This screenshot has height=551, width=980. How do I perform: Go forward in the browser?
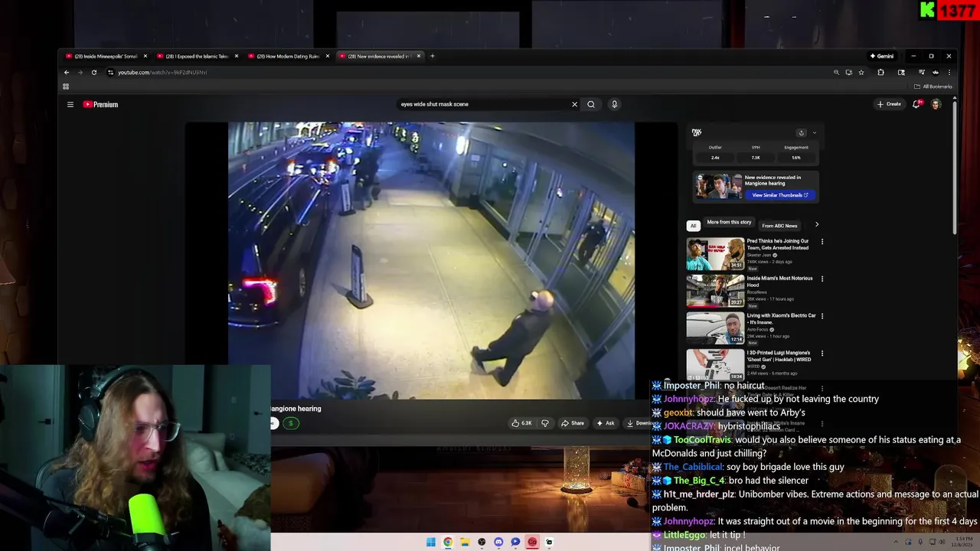tap(80, 72)
